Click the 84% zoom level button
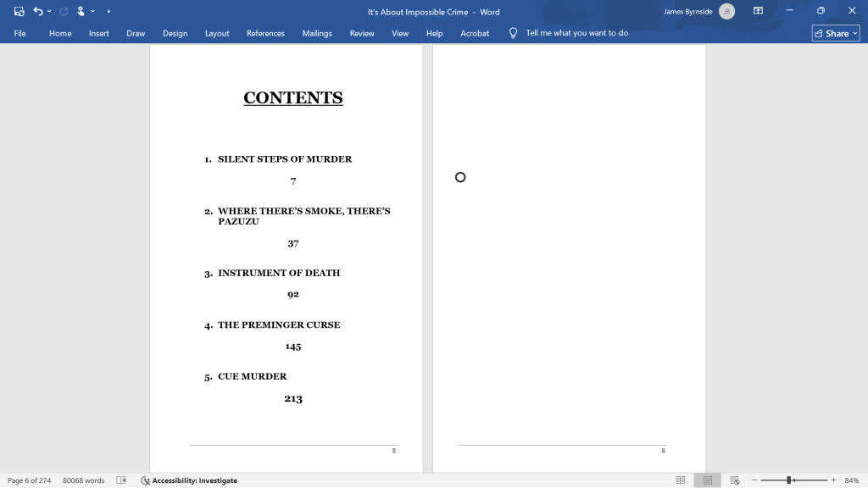 (851, 480)
